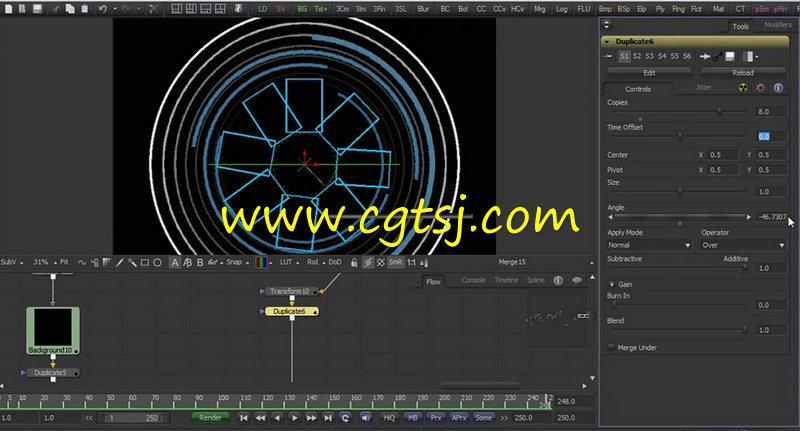Click the Reload button
Viewport: 800px width, 431px height.
tap(743, 72)
